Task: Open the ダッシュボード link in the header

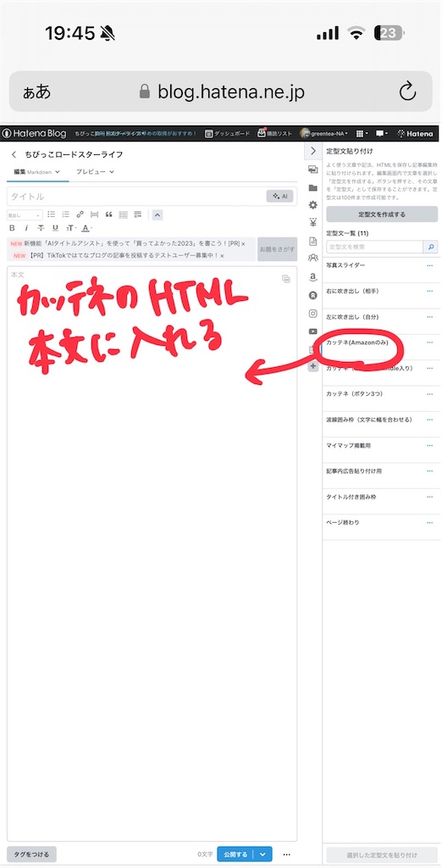Action: 228,133
